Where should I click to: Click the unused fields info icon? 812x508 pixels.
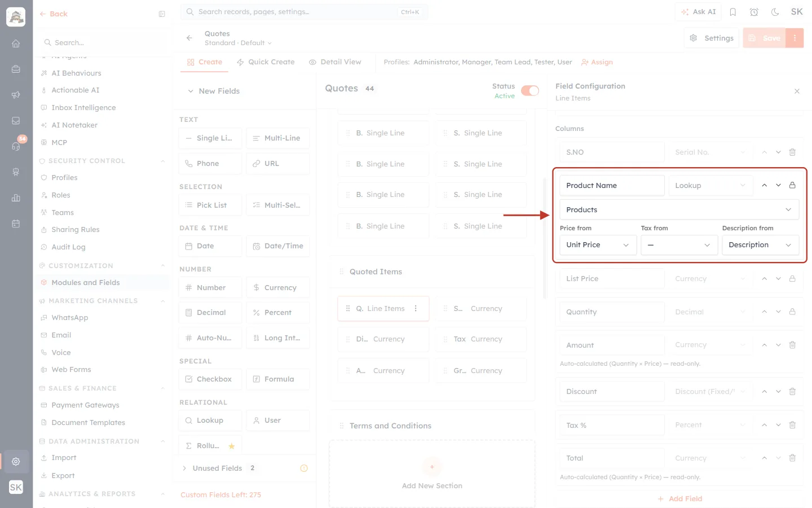(x=304, y=468)
